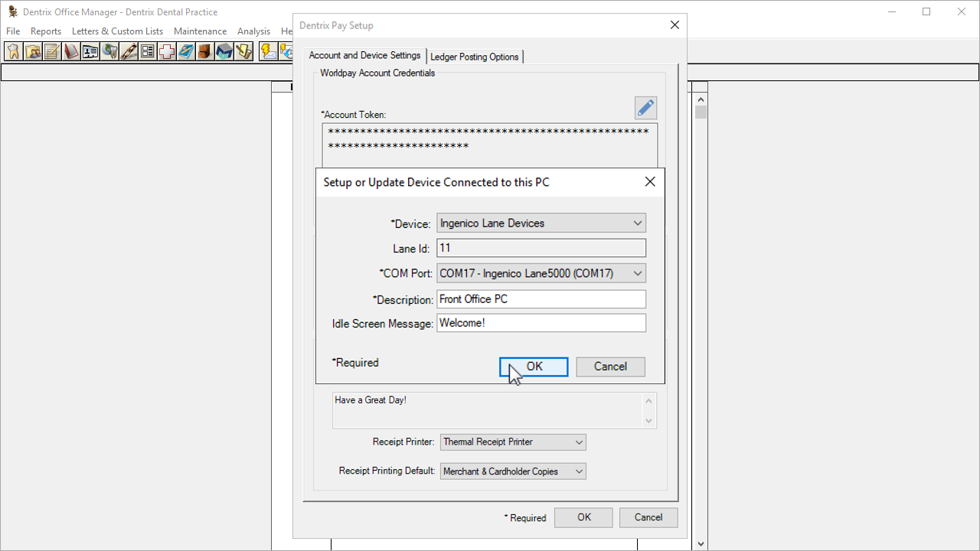Click the lightning bolt envelope icon
This screenshot has height=551, width=980.
point(268,51)
